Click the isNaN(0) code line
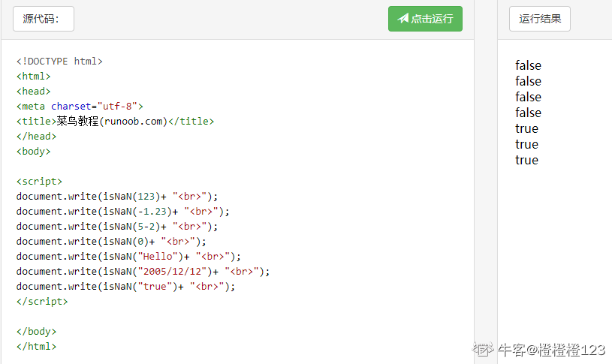Image resolution: width=612 pixels, height=364 pixels. click(111, 242)
